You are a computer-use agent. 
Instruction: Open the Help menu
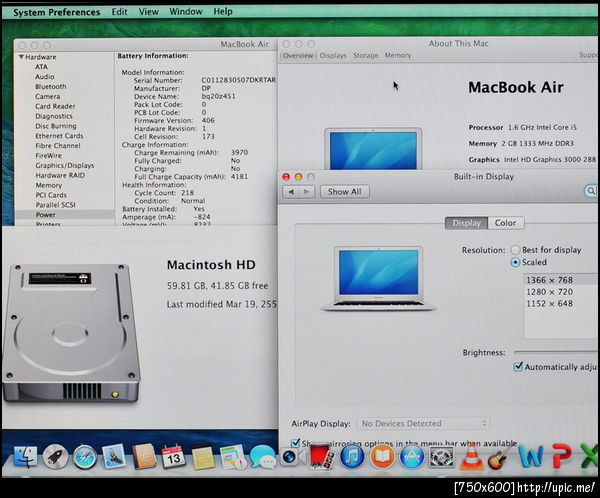coord(223,11)
